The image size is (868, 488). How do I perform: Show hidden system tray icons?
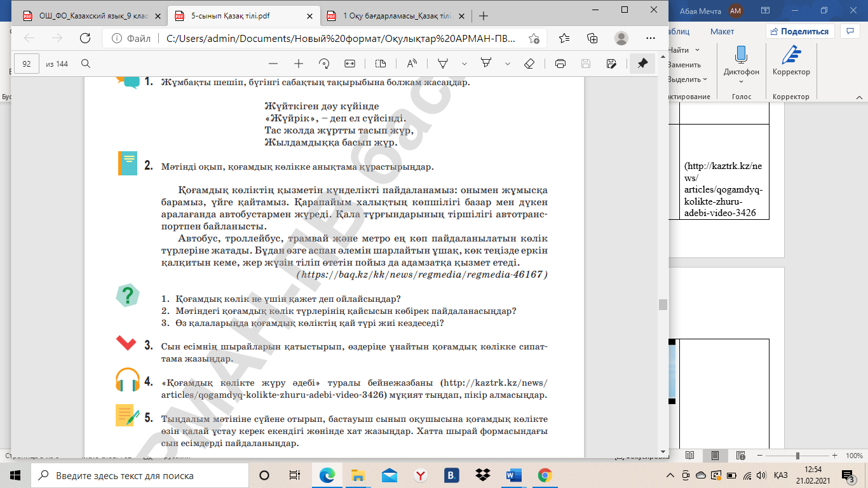pos(670,475)
